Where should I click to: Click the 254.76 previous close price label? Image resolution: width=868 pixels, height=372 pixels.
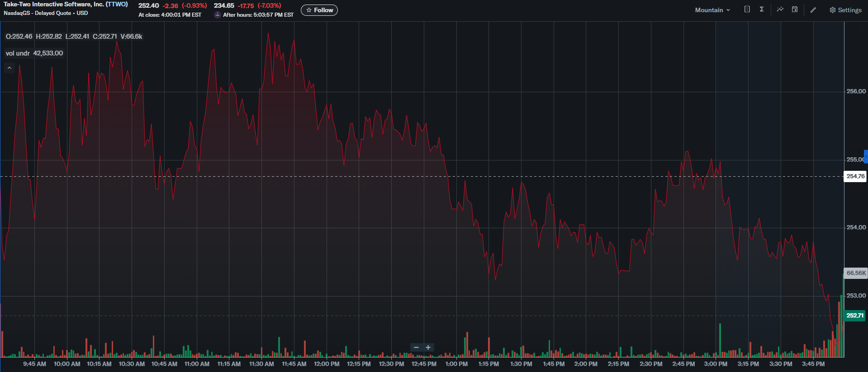(855, 176)
